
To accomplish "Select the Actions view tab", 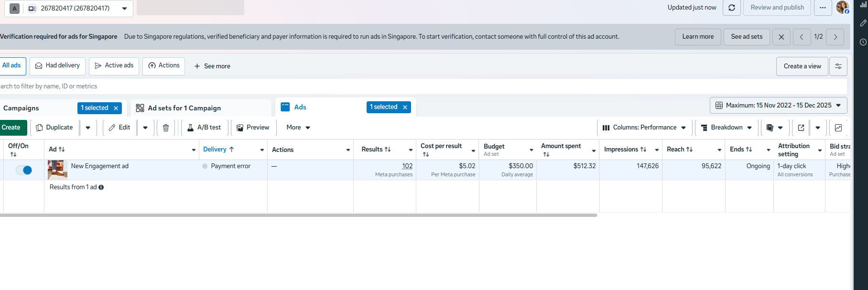I will pyautogui.click(x=164, y=66).
